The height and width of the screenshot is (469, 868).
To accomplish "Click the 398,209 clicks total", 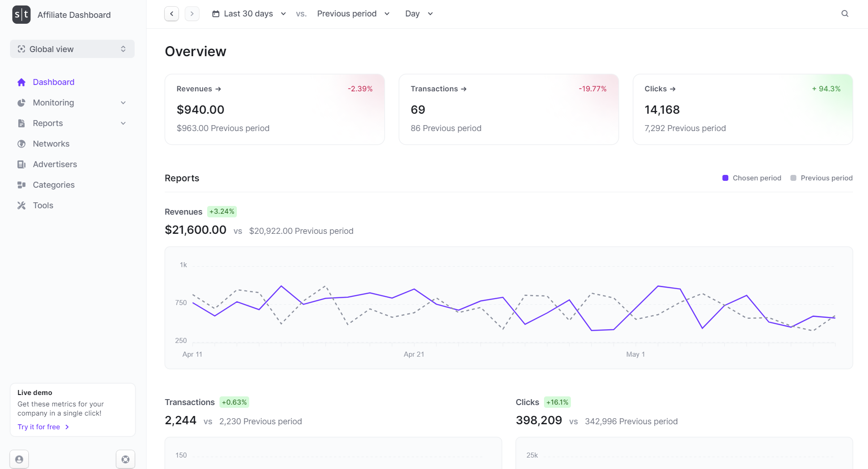I will click(539, 420).
